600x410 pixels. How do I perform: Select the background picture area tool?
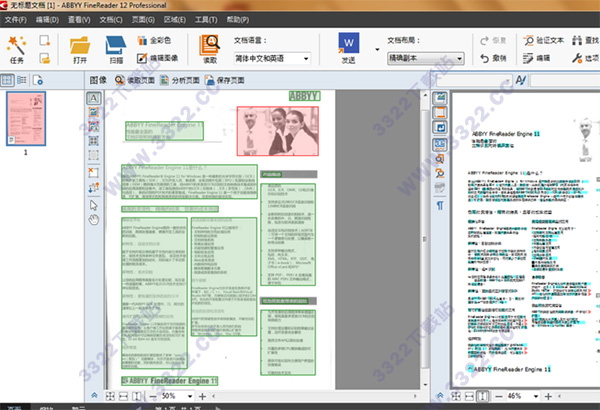pos(94,126)
